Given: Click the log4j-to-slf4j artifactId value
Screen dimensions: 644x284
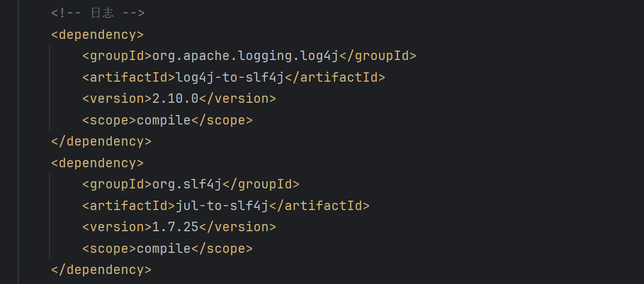Looking at the screenshot, I should pyautogui.click(x=230, y=77).
